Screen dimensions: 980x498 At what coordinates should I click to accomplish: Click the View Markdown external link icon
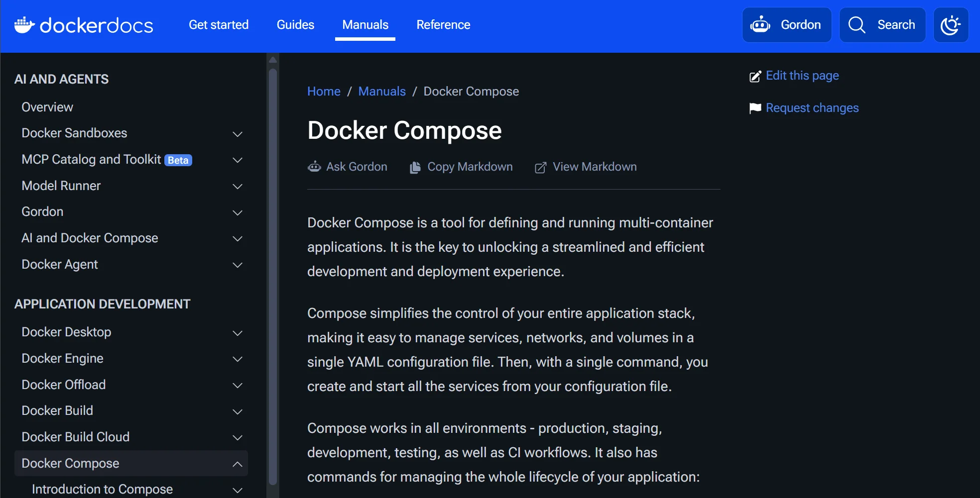pos(540,168)
